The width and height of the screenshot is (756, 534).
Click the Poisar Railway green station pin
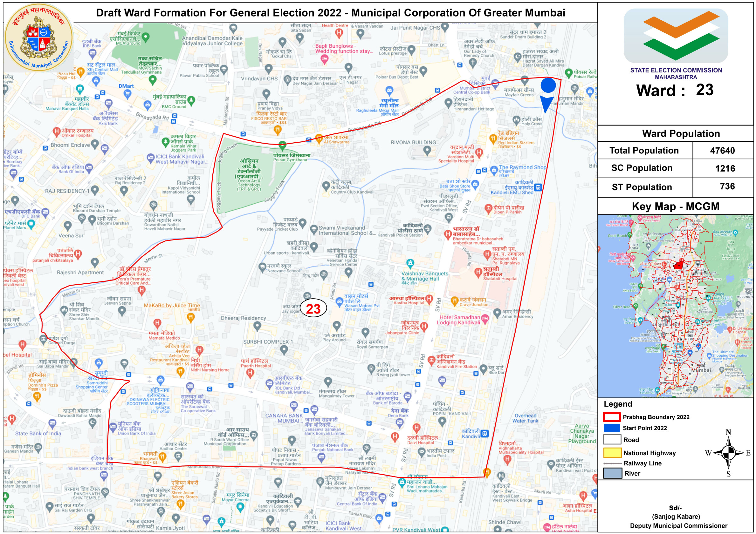(x=568, y=72)
